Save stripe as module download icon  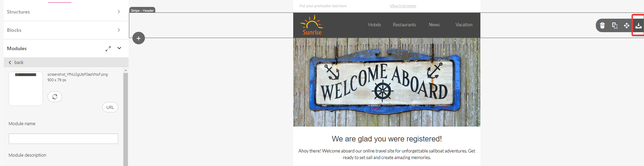click(x=638, y=25)
